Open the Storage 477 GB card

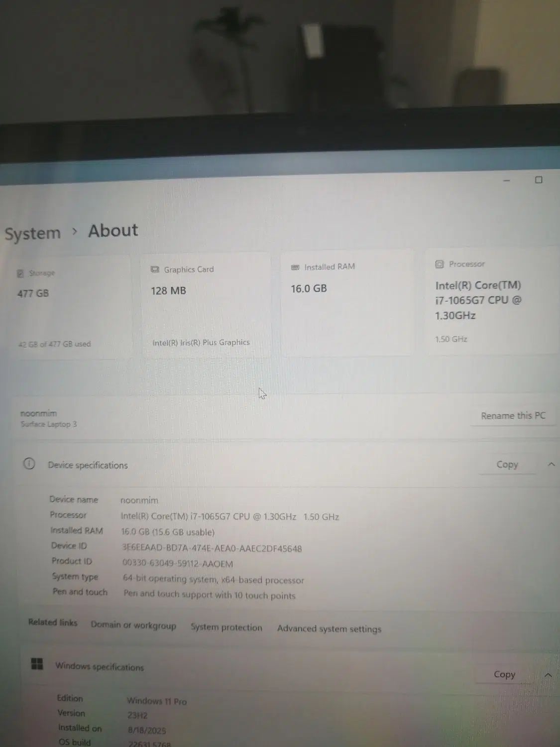point(70,306)
